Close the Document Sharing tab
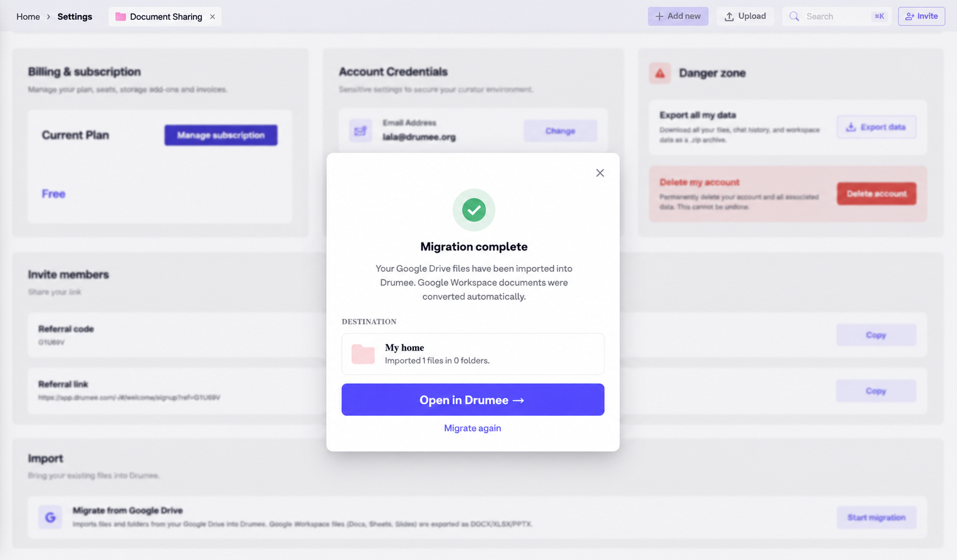The width and height of the screenshot is (957, 560). [213, 16]
